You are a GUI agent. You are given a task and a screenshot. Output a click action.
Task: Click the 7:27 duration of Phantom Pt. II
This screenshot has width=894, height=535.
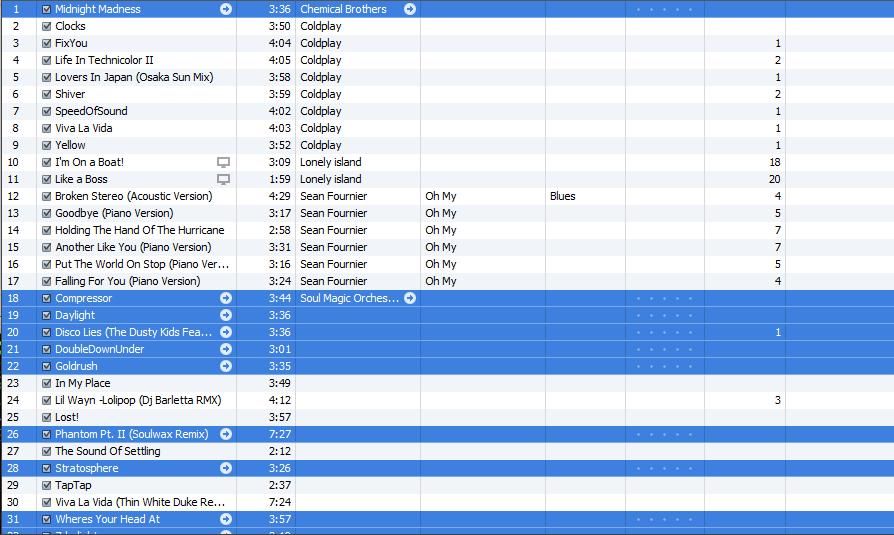tap(280, 434)
